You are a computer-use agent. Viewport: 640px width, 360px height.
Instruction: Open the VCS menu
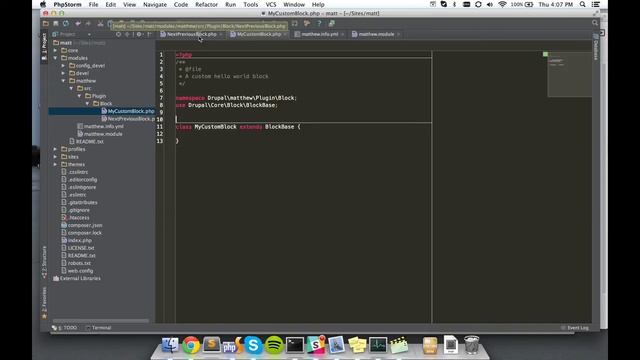click(271, 4)
